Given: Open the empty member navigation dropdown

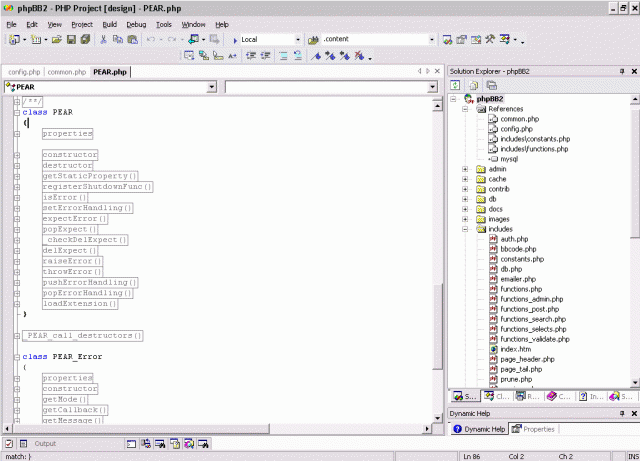Looking at the screenshot, I should [x=433, y=87].
